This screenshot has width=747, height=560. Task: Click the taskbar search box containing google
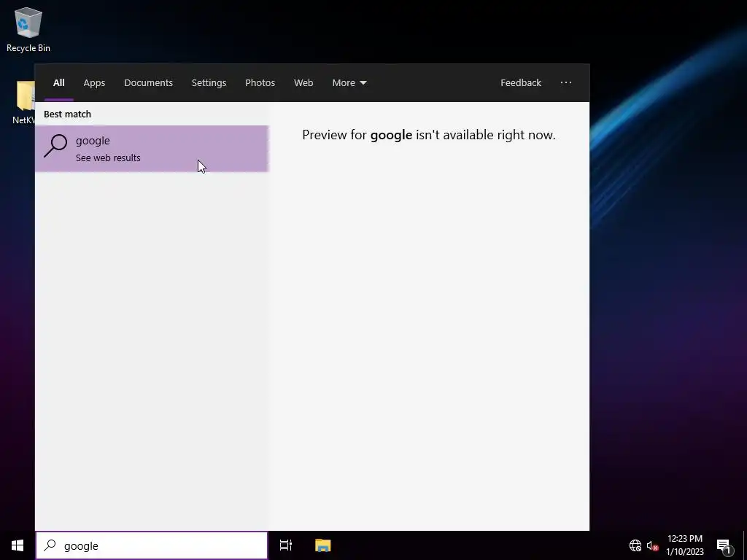tap(152, 545)
